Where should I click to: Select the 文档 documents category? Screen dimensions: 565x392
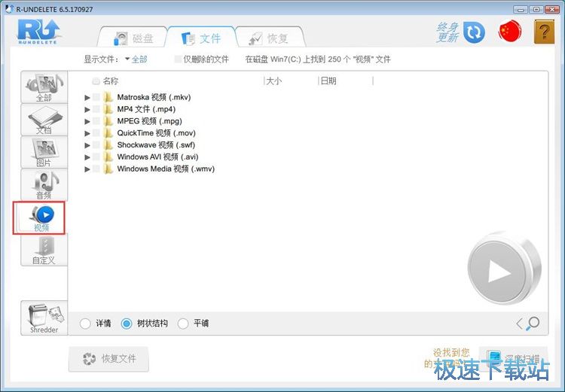tap(44, 120)
